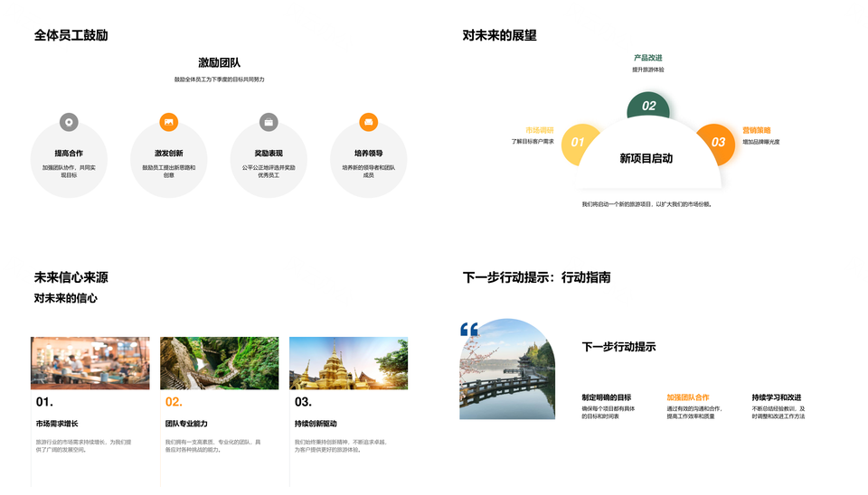Click the golden pagoda photo
Viewport: 868px width, 495px height.
[x=349, y=363]
